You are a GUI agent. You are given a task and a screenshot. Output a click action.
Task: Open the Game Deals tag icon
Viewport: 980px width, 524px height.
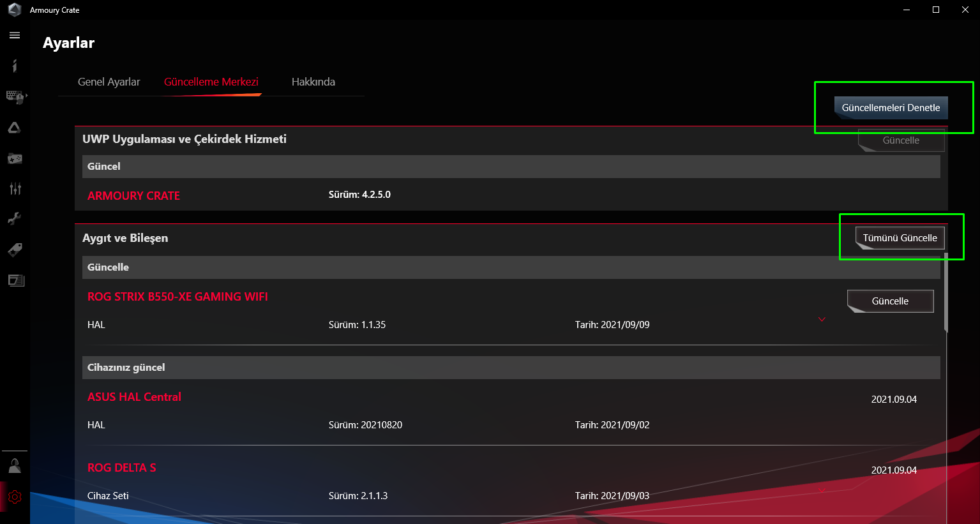15,250
